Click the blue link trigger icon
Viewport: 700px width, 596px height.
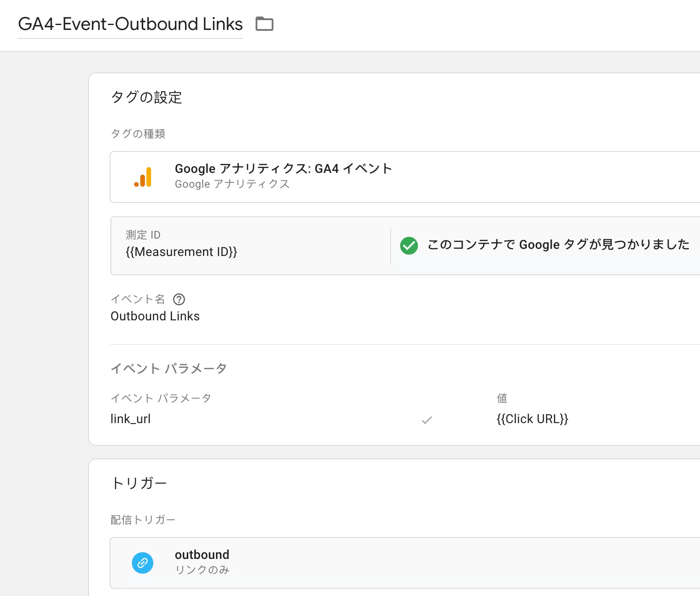pyautogui.click(x=143, y=563)
